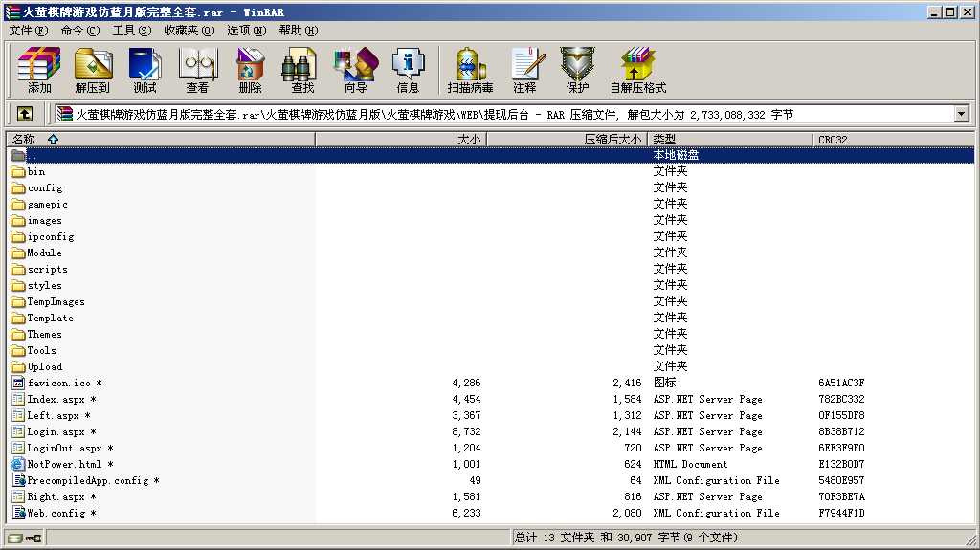Open the Options (选项) menu
This screenshot has width=980, height=550.
point(246,31)
